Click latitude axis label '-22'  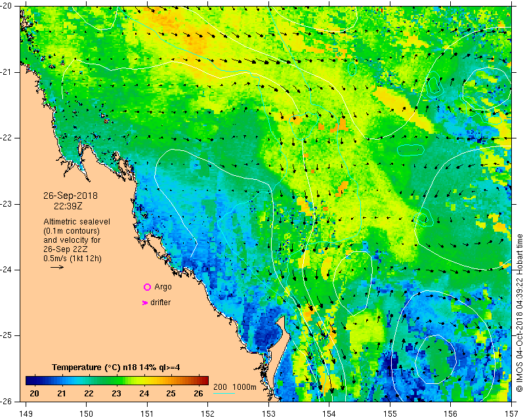[6, 138]
